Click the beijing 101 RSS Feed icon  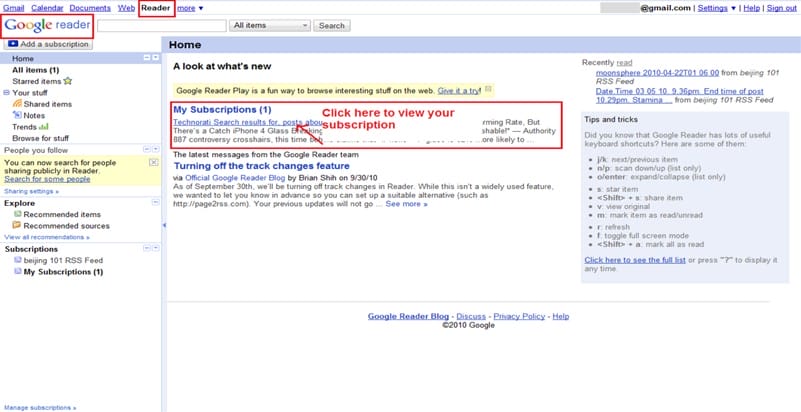point(17,260)
